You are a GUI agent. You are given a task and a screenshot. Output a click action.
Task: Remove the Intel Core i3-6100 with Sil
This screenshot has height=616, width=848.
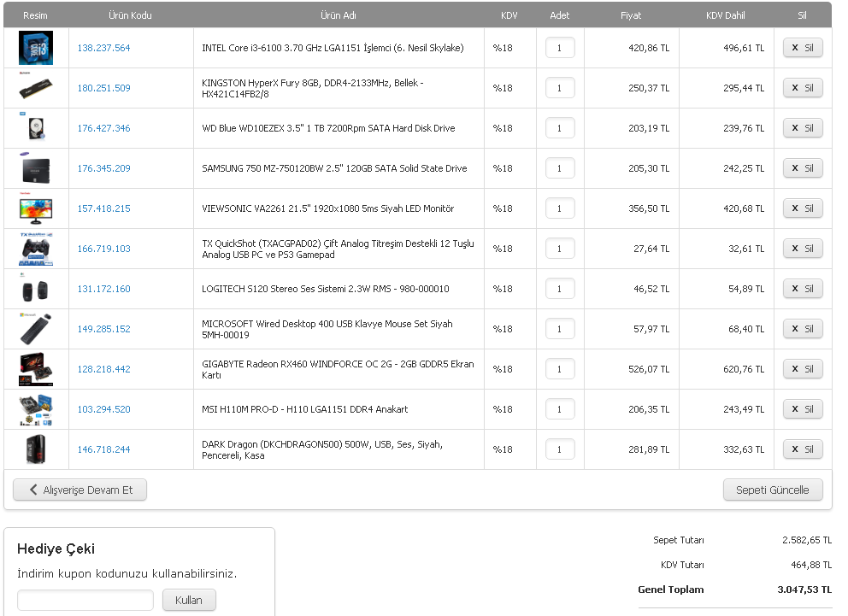click(803, 48)
